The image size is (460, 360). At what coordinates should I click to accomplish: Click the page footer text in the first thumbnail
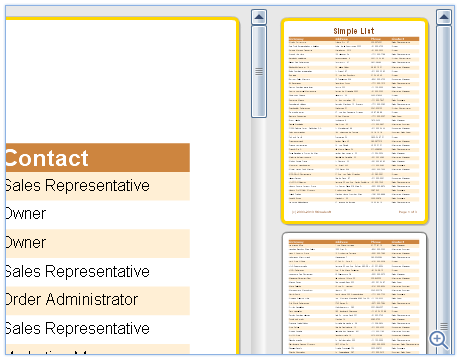coord(354,212)
